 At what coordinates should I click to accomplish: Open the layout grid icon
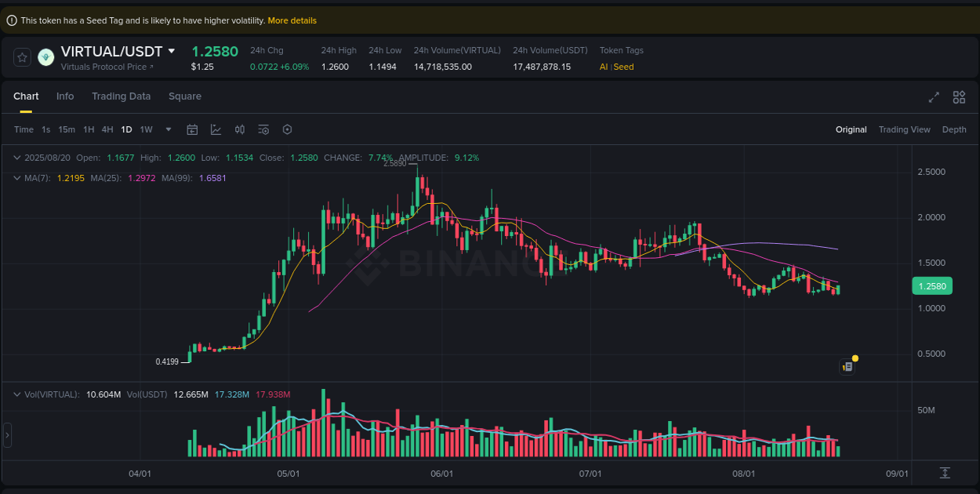[x=959, y=97]
